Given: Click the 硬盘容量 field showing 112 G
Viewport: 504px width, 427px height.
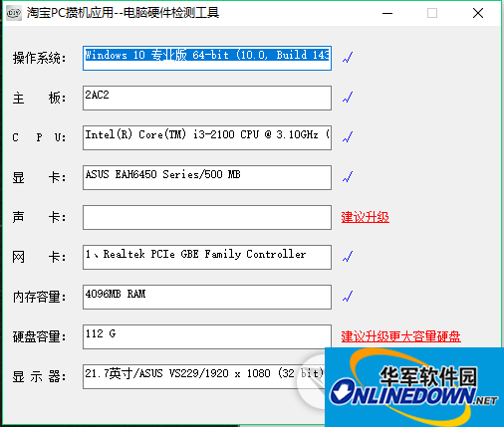Looking at the screenshot, I should (x=207, y=336).
